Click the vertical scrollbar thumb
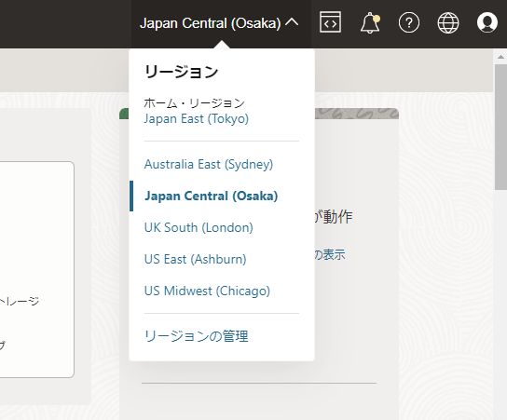Viewport: 507px width, 420px height. 500,127
